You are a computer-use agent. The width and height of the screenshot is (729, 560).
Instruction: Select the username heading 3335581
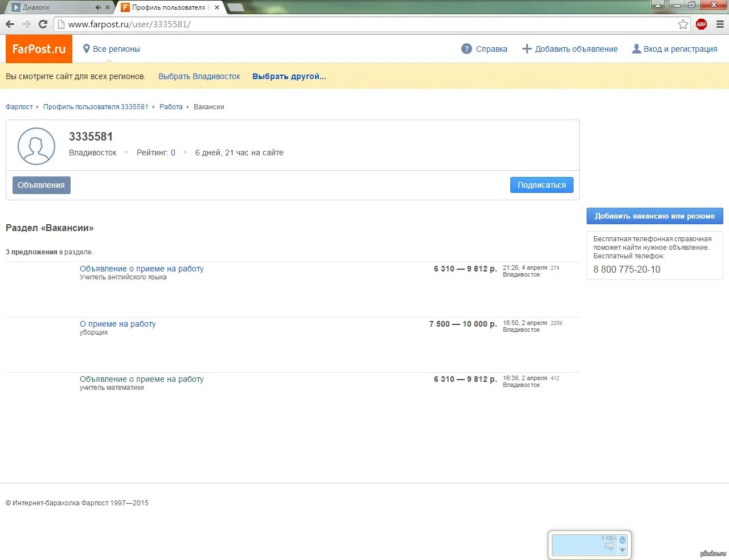coord(91,137)
